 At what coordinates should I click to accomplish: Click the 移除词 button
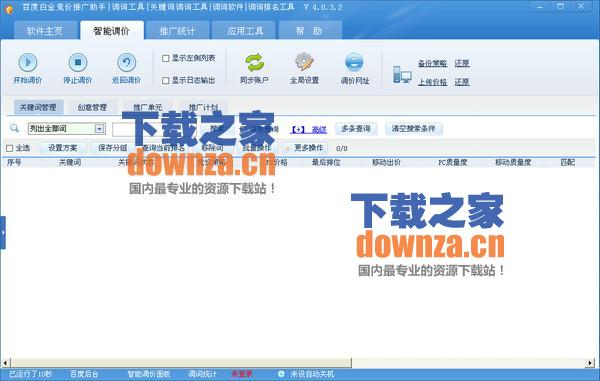212,148
